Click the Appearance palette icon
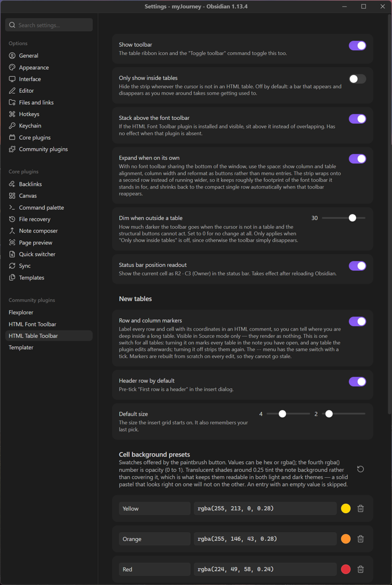392x585 pixels. click(x=13, y=68)
